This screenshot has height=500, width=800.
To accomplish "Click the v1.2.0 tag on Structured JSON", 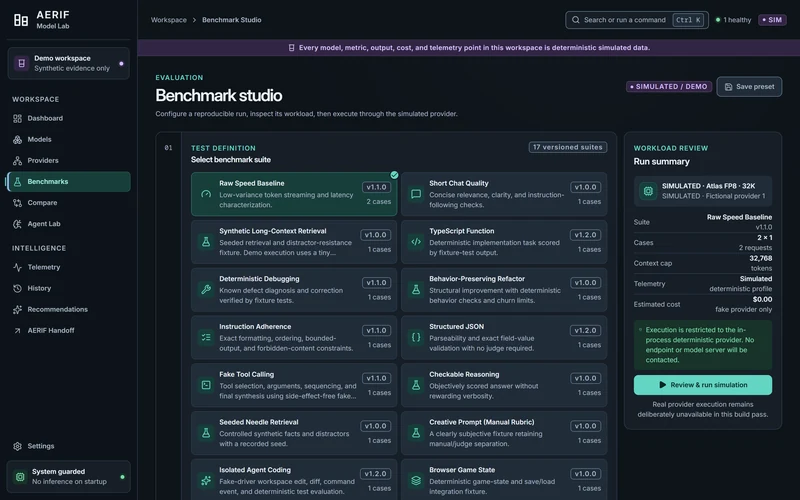I will point(585,330).
